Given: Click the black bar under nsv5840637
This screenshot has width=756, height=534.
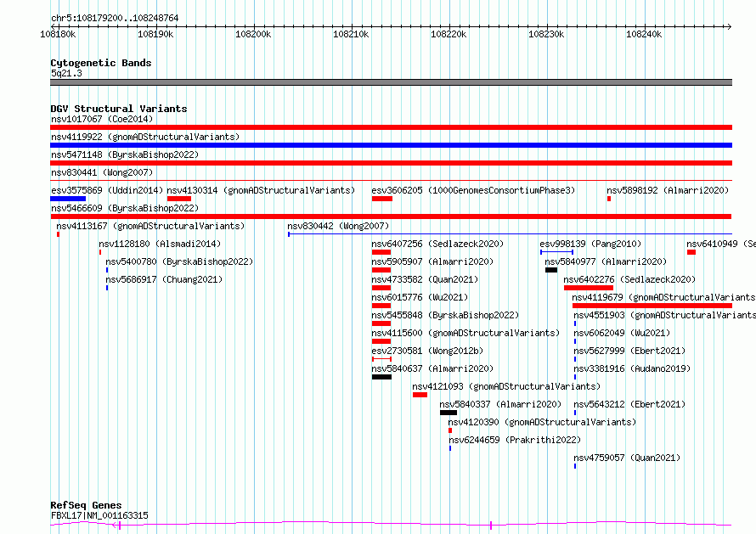Looking at the screenshot, I should click(381, 377).
